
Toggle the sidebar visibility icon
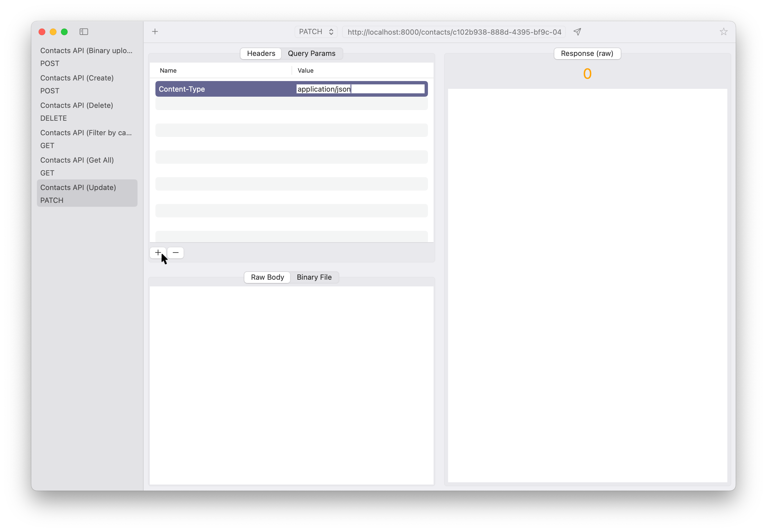coord(84,32)
